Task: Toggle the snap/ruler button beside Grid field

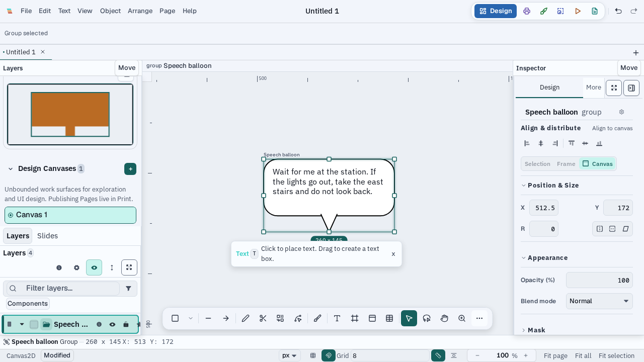Action: click(x=438, y=355)
